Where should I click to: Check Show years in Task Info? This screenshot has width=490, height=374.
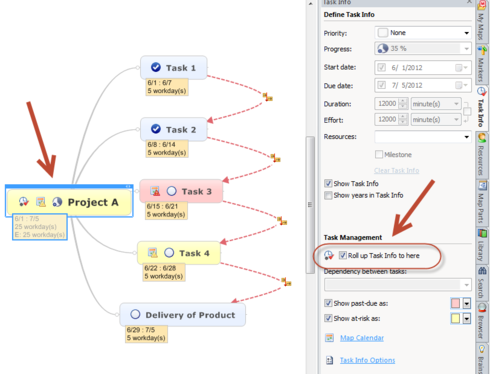(328, 195)
